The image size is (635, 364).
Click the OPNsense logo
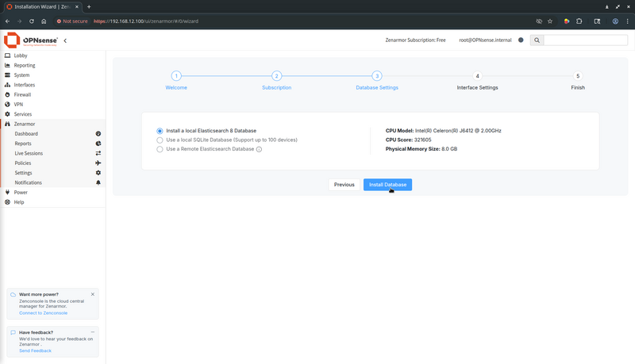point(31,40)
